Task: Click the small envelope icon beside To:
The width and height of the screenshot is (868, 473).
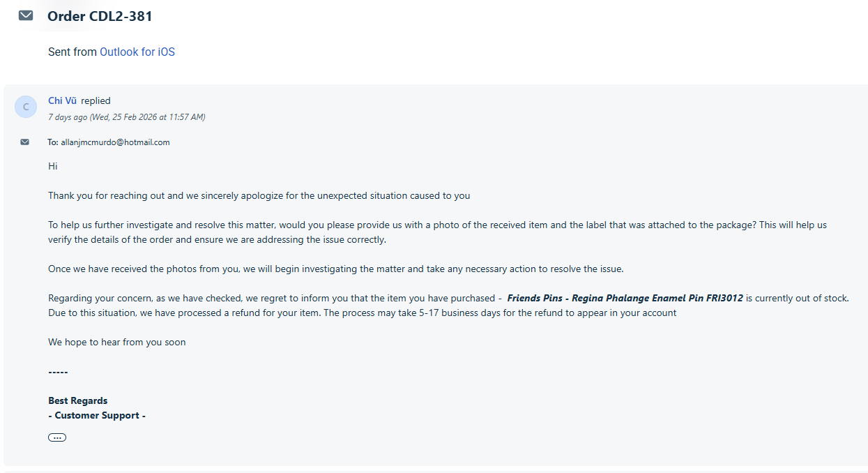Action: click(x=25, y=142)
